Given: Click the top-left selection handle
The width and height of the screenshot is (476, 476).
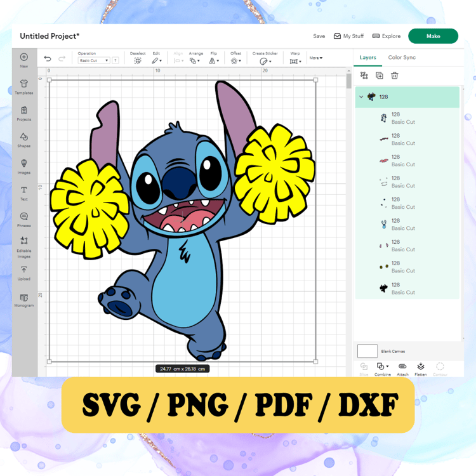Looking at the screenshot, I should (50, 80).
